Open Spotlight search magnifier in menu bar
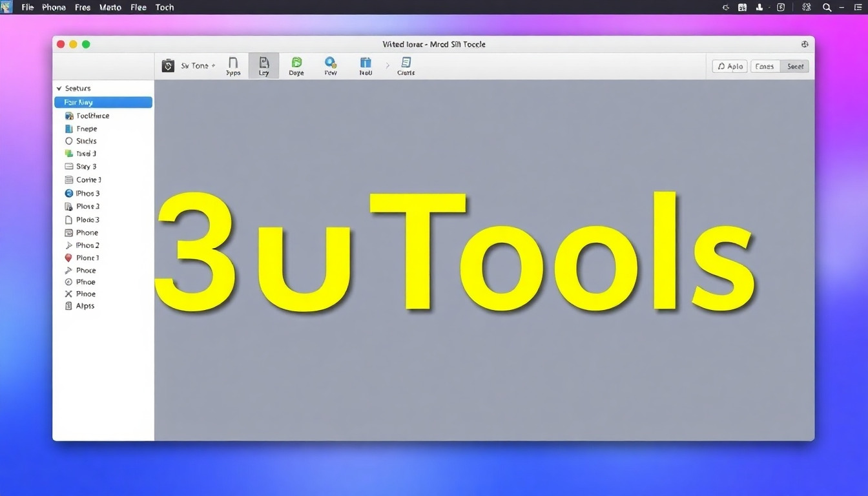Screen dimensions: 868x496 [827, 8]
